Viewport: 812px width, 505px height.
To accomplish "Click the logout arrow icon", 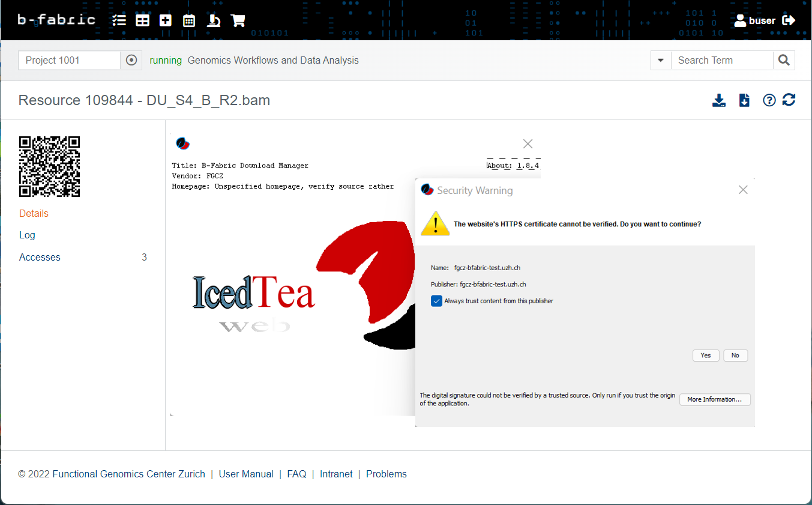I will pos(789,20).
